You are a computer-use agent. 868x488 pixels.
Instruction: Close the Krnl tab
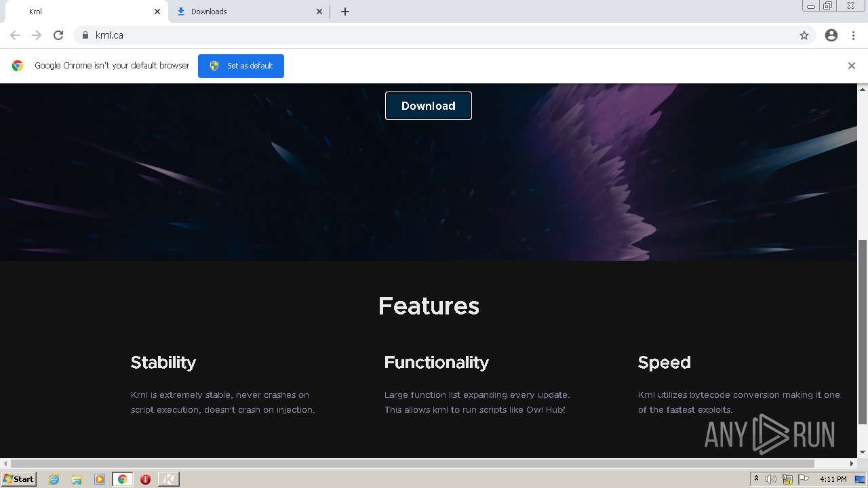click(x=157, y=12)
